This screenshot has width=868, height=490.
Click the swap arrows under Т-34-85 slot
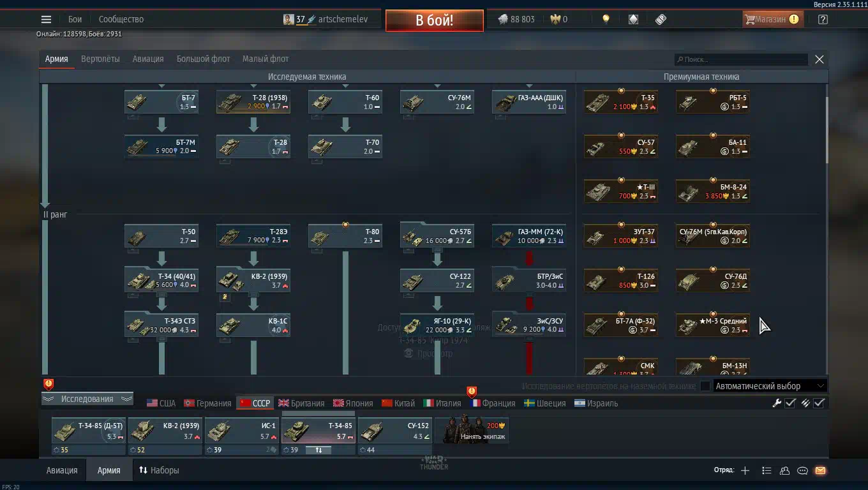pyautogui.click(x=318, y=450)
